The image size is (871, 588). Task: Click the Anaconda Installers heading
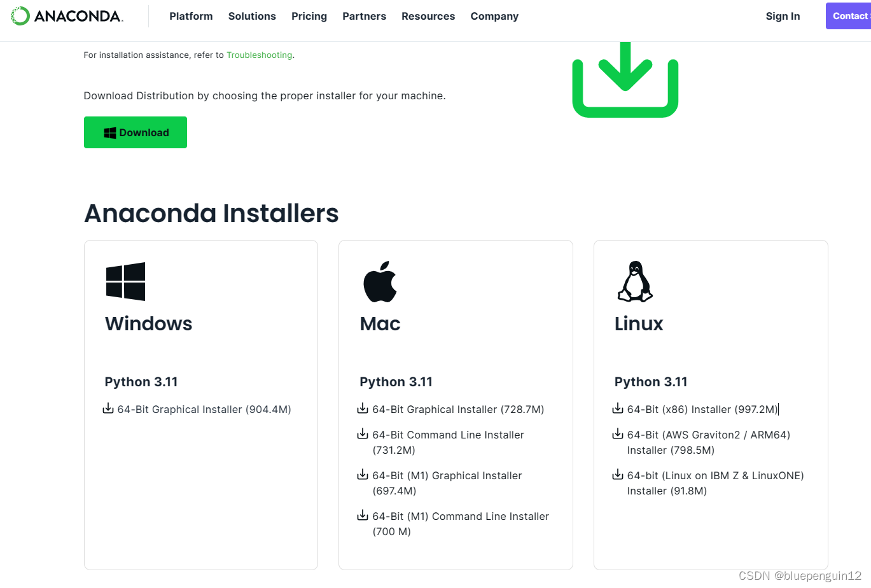[211, 213]
